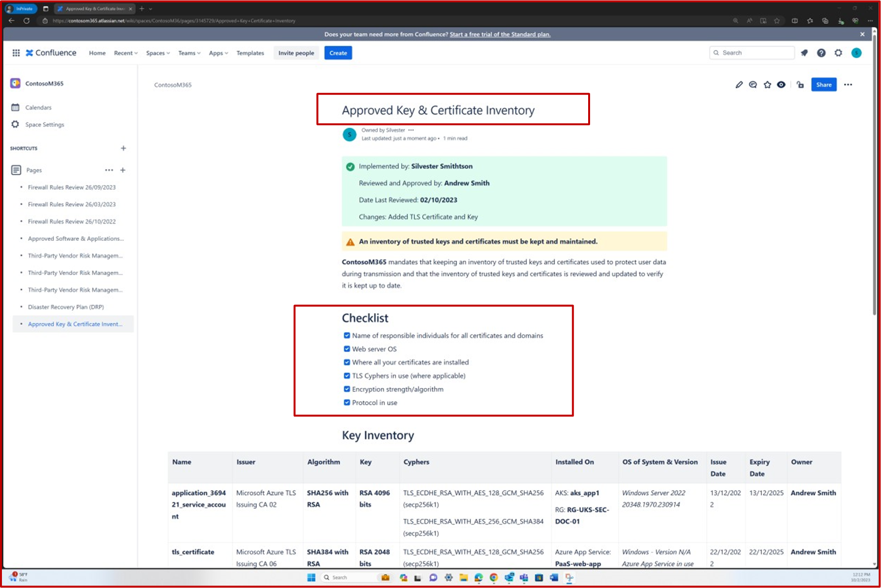Uncheck the Web server OS checklist item
Viewport: 881px width, 588px height.
[x=347, y=349]
